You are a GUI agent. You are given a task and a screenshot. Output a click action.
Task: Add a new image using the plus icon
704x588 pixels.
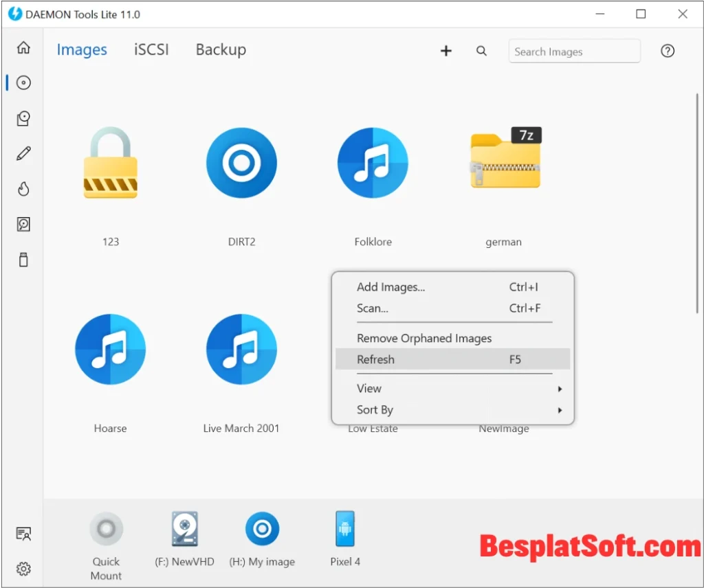445,50
